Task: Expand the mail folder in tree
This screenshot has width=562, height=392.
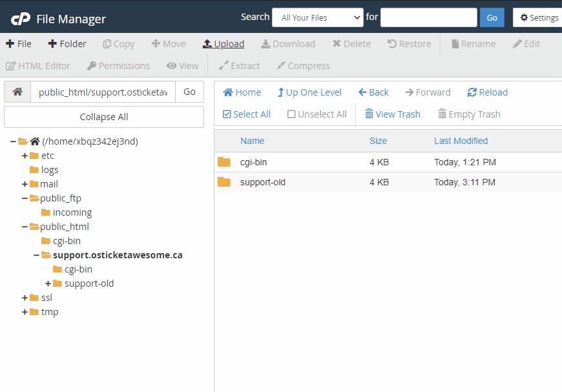Action: coord(25,184)
